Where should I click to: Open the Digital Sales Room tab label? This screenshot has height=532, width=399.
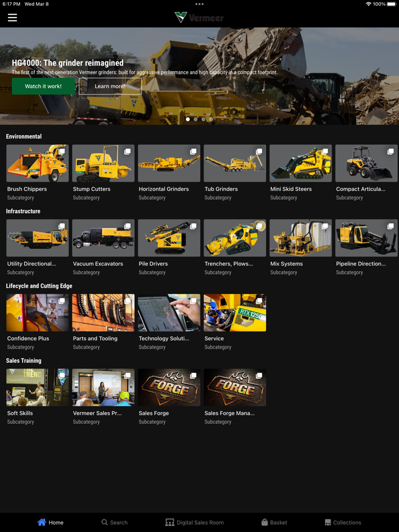(200, 522)
